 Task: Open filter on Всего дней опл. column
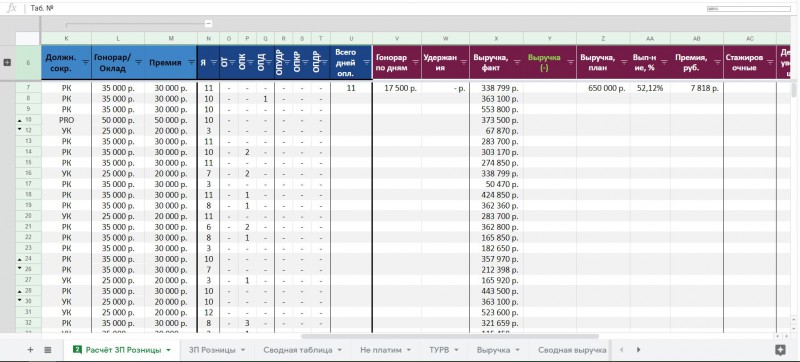366,62
